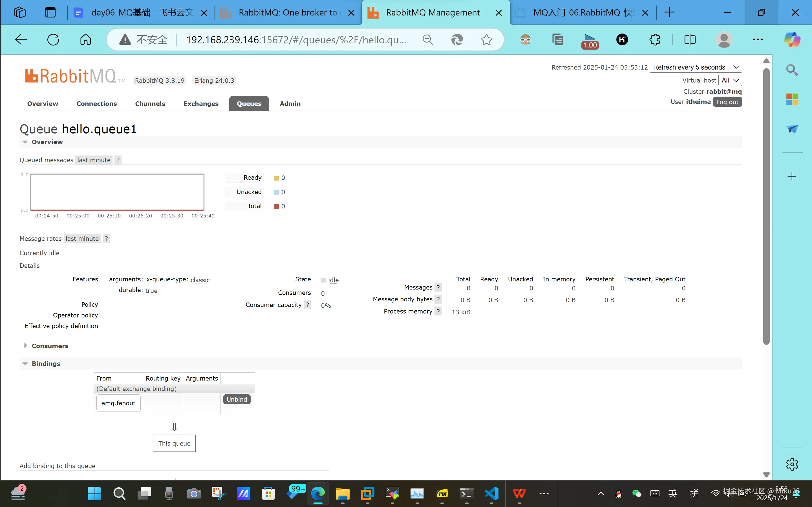Click the browser refresh icon

53,39
